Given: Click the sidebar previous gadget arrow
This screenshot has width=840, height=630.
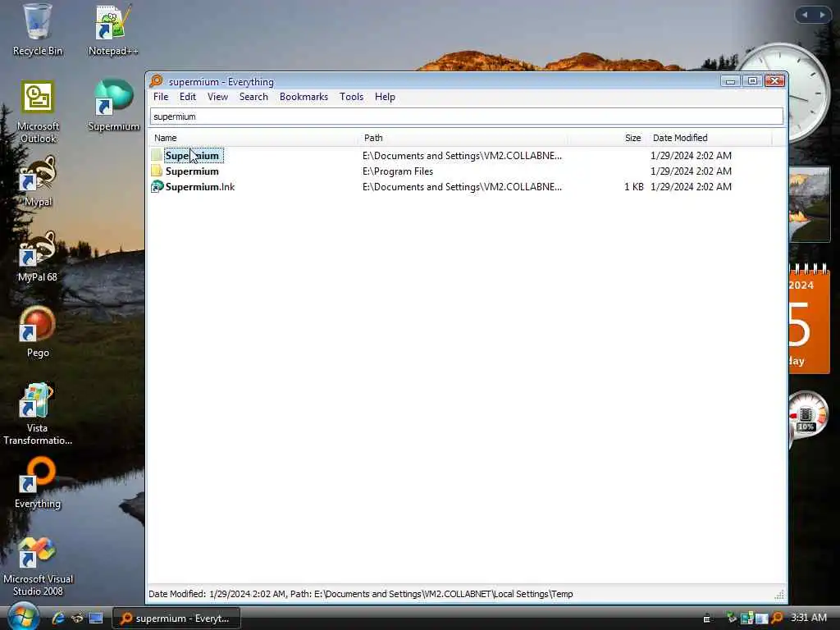Looking at the screenshot, I should (x=805, y=15).
